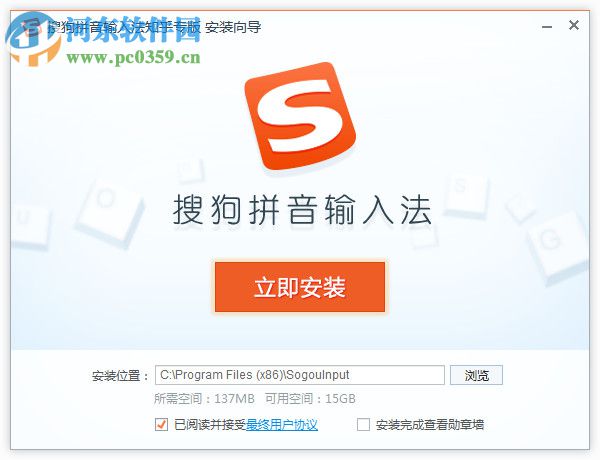Click the 安装完成查看勋章墙 label text
Screen dimensions: 600x460
[430, 425]
